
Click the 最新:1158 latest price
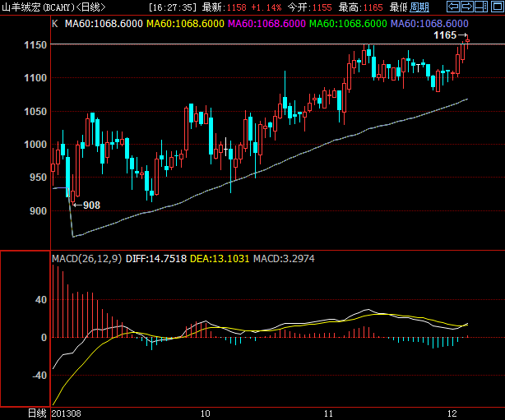[225, 7]
